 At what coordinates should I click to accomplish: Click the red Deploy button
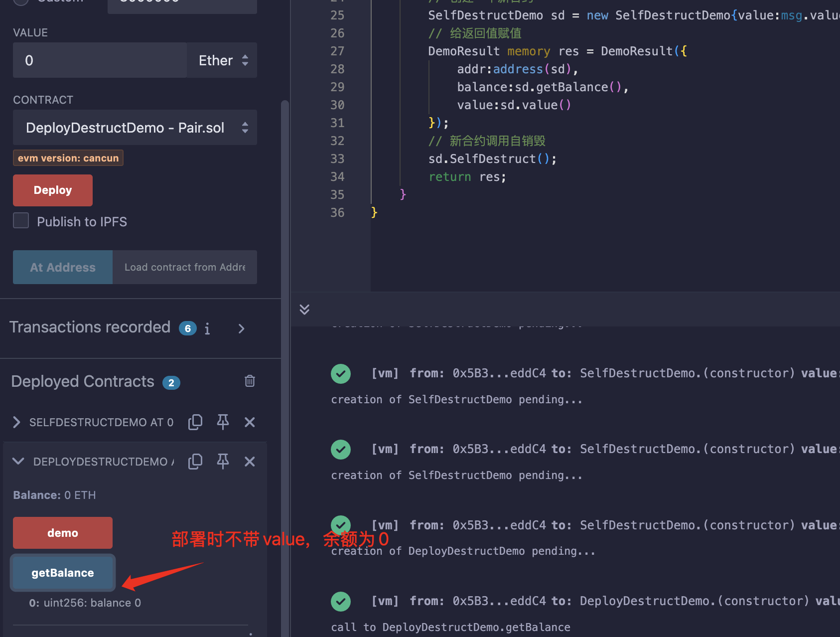53,190
